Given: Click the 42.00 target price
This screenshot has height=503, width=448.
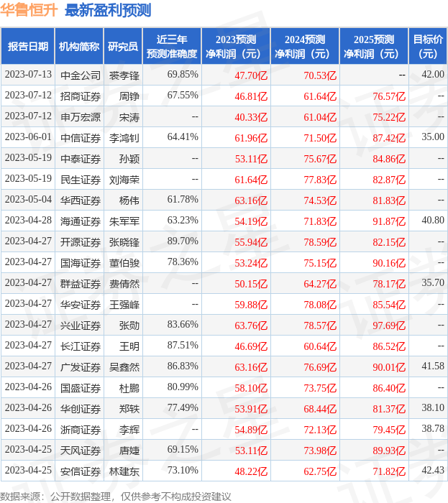Looking at the screenshot, I should (433, 75).
